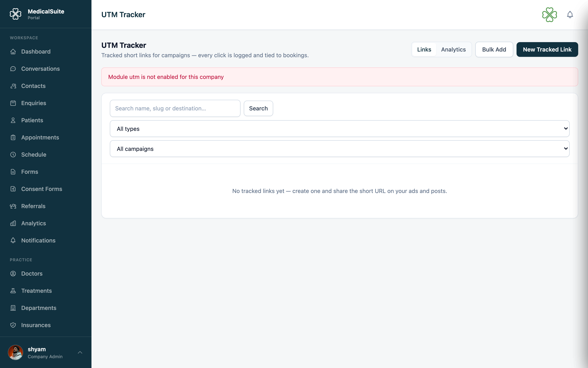588x368 pixels.
Task: Switch to the Links tab
Action: pyautogui.click(x=424, y=50)
